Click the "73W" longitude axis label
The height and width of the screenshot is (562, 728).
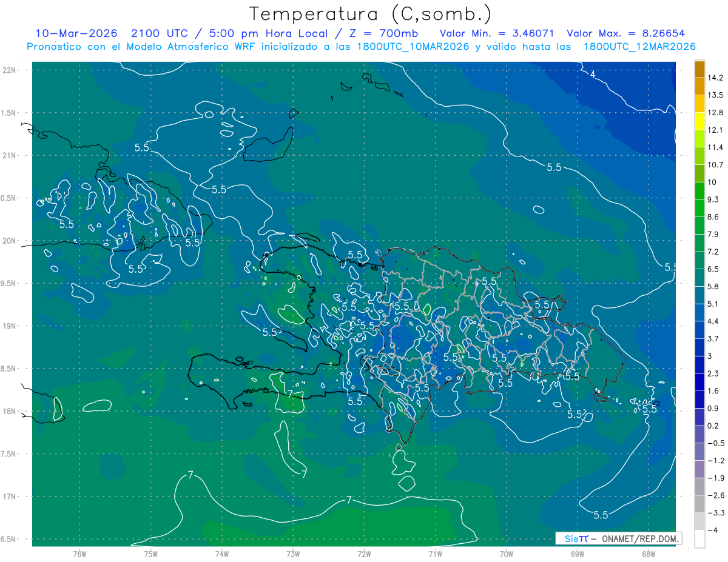click(x=293, y=554)
